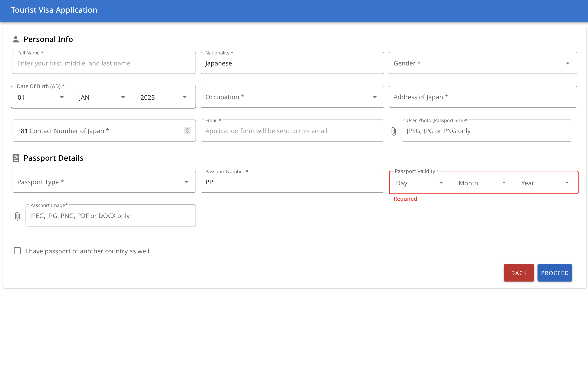Open the birth day dropdown showing 01
Image resolution: width=588 pixels, height=392 pixels.
(x=41, y=97)
